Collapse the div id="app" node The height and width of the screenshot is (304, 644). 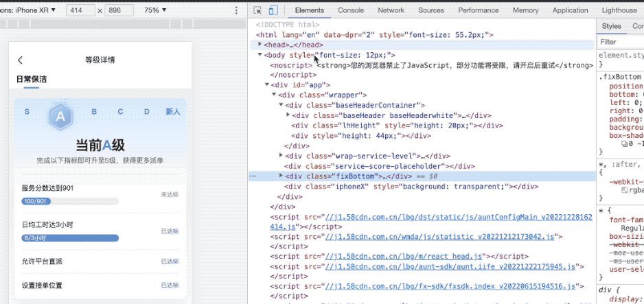point(266,85)
